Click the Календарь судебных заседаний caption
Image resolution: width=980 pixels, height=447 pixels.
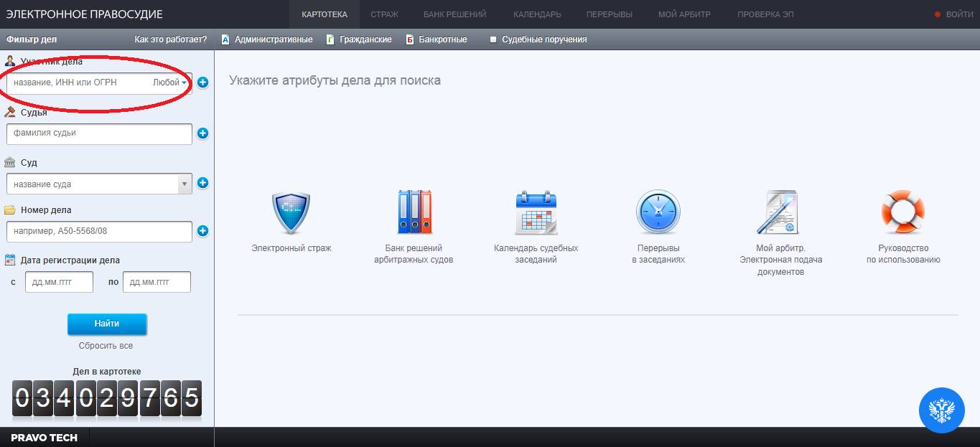[536, 254]
